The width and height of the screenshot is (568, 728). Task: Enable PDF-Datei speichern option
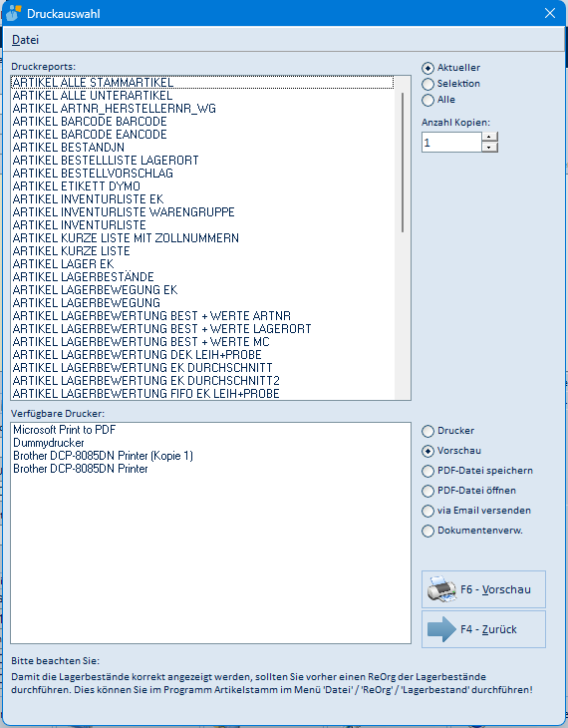coord(427,472)
